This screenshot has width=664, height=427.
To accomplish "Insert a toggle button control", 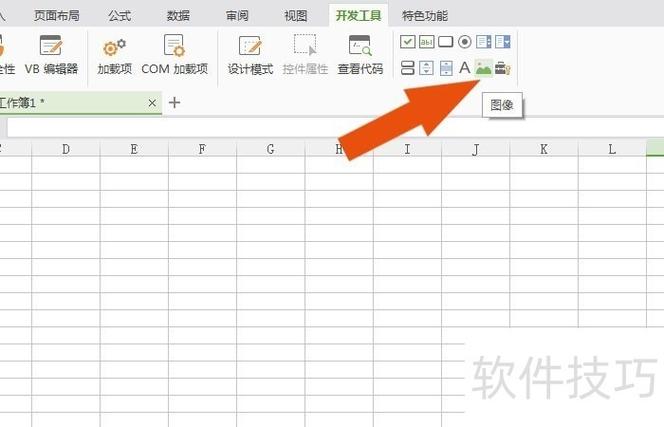I will click(407, 68).
